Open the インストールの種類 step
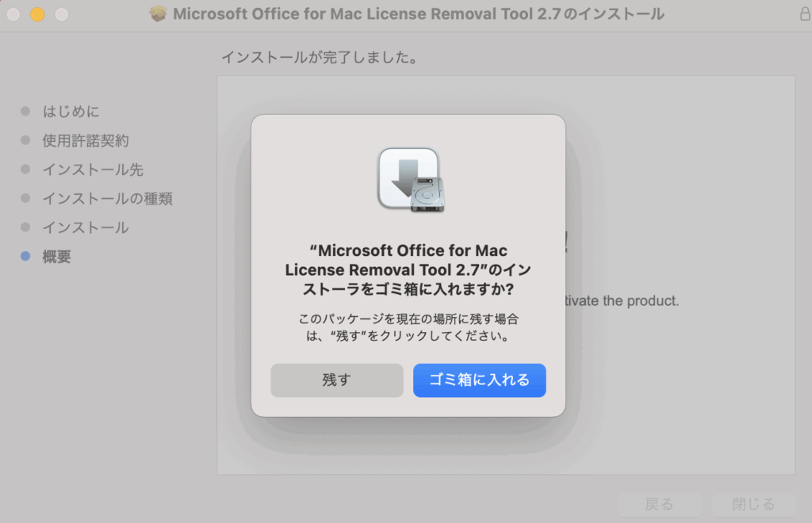 pos(107,198)
